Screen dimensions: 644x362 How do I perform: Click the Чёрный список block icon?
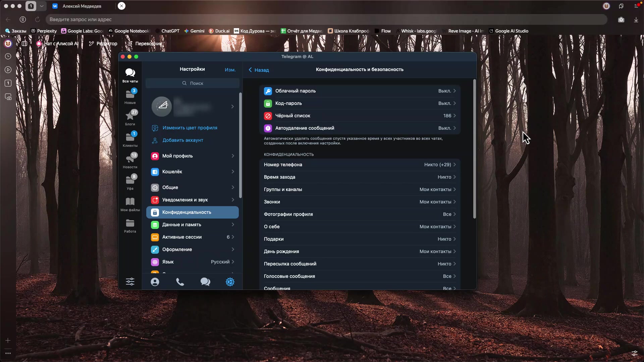pos(268,116)
